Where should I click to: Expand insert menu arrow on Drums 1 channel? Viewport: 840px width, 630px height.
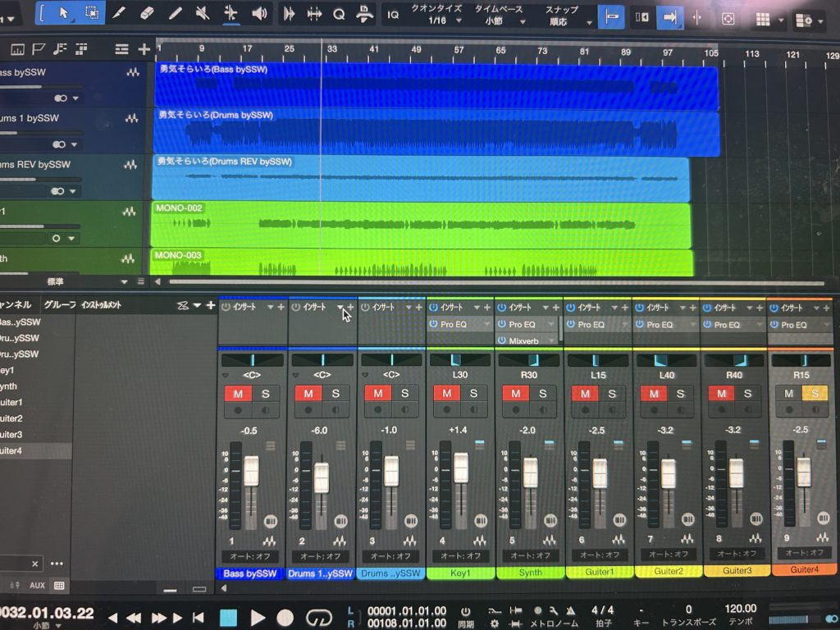[340, 308]
